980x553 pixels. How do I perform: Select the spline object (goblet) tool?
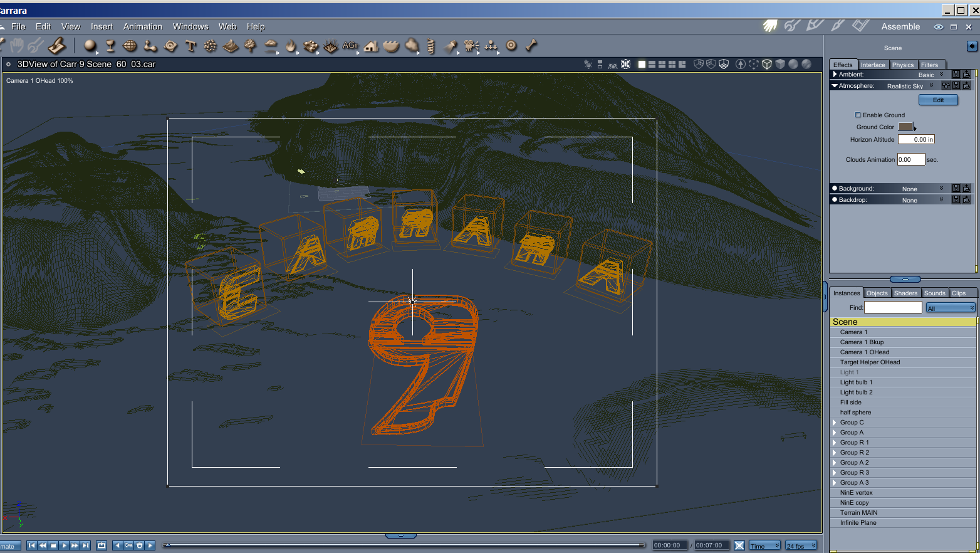coord(110,46)
